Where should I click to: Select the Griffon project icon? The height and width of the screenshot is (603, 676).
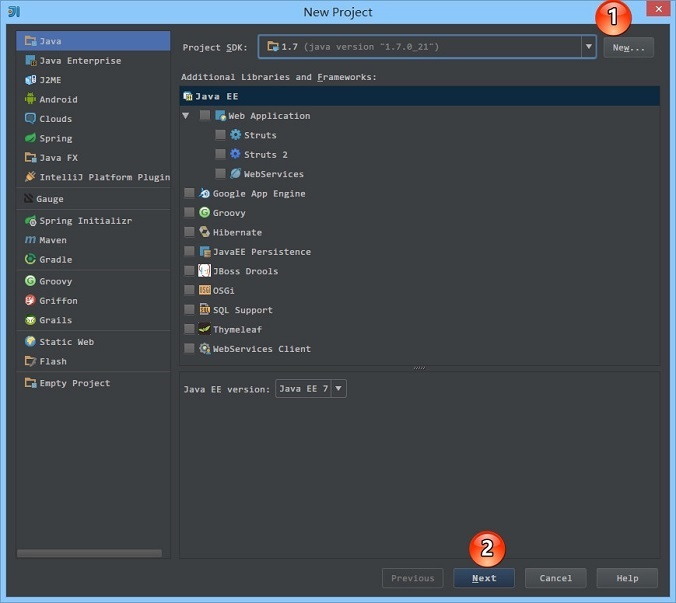tap(30, 300)
